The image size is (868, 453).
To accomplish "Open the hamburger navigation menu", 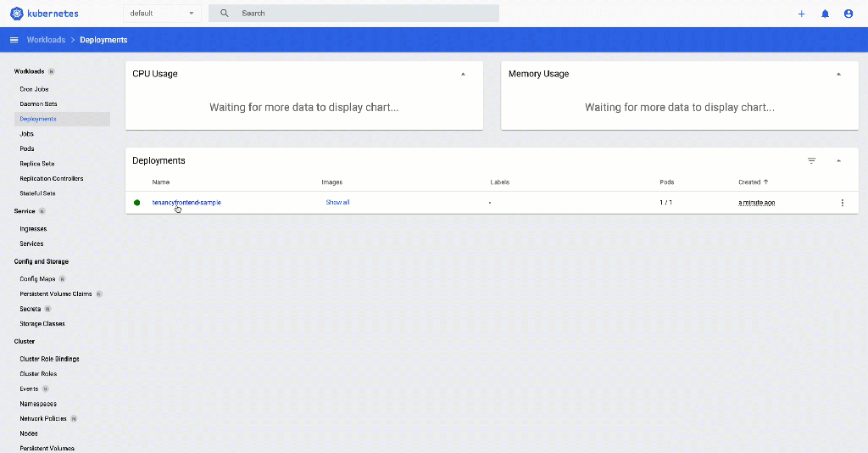I will click(14, 40).
